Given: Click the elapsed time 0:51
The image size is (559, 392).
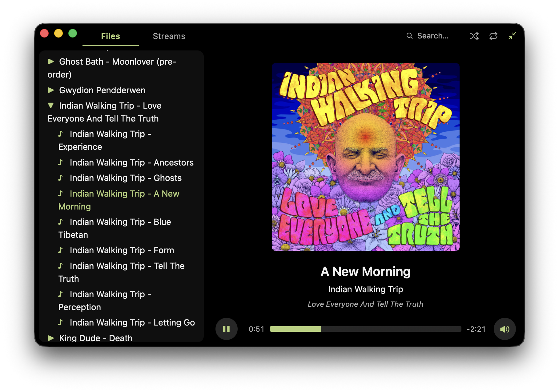Looking at the screenshot, I should pos(256,329).
